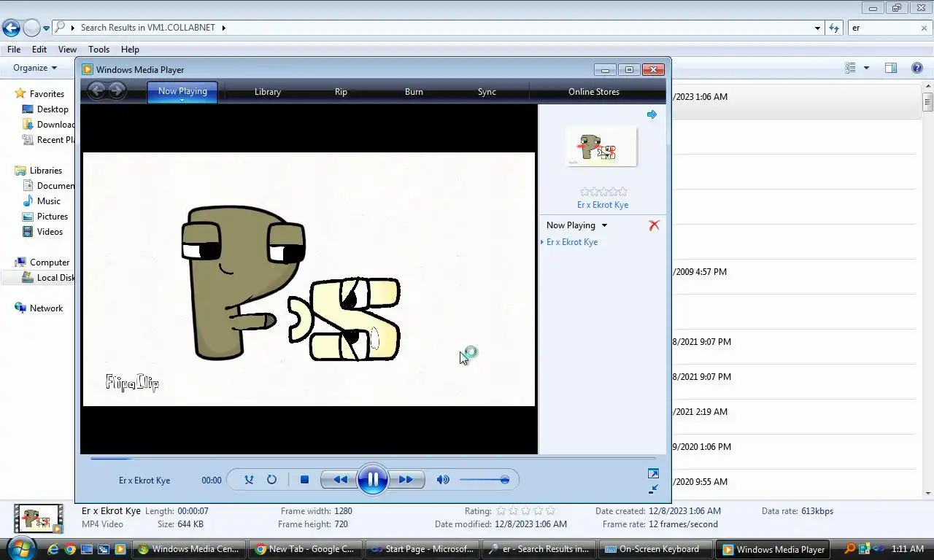Viewport: 934px width, 560px height.
Task: Select Libraries in navigation pane
Action: tap(45, 171)
